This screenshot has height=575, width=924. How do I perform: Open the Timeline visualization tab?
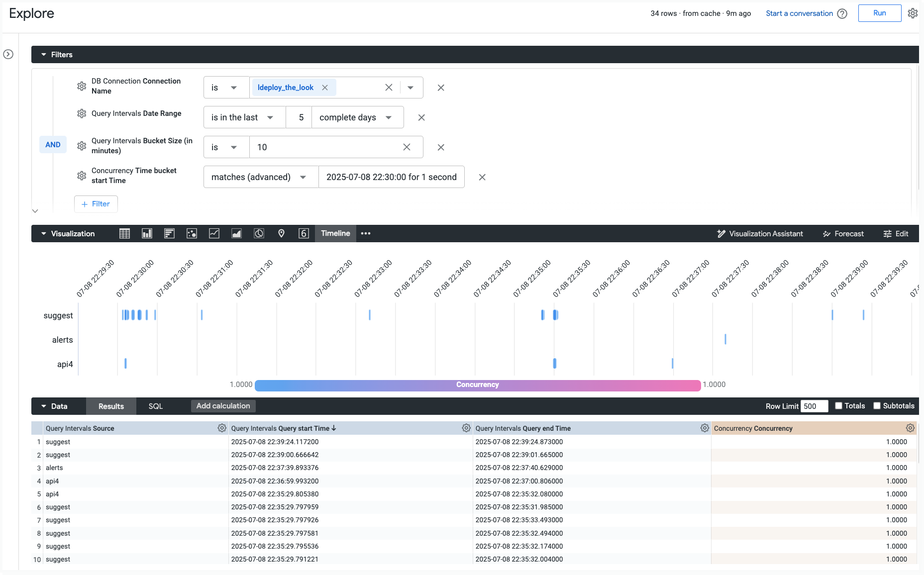[x=335, y=233]
